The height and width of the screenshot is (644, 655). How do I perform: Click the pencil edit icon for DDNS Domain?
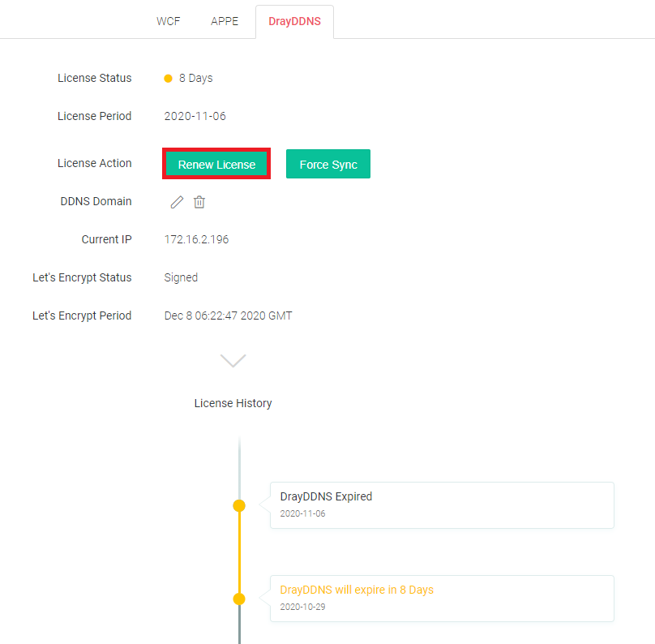click(x=177, y=202)
